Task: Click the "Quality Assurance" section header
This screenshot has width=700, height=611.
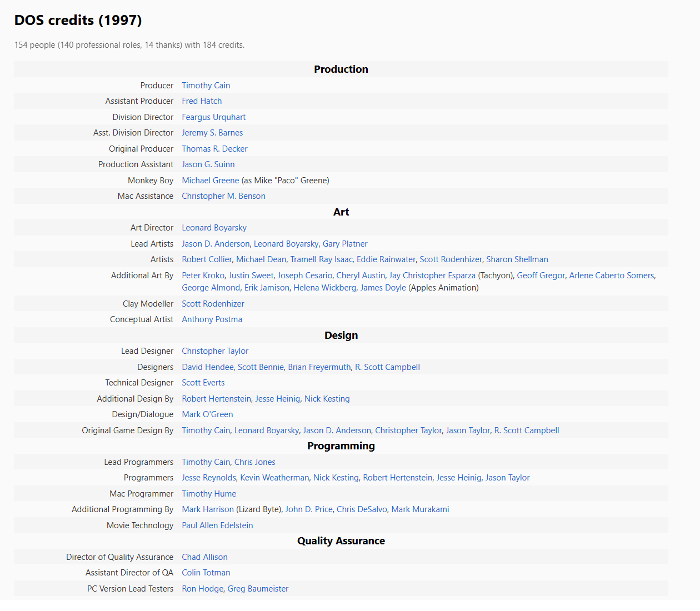Action: coord(341,541)
